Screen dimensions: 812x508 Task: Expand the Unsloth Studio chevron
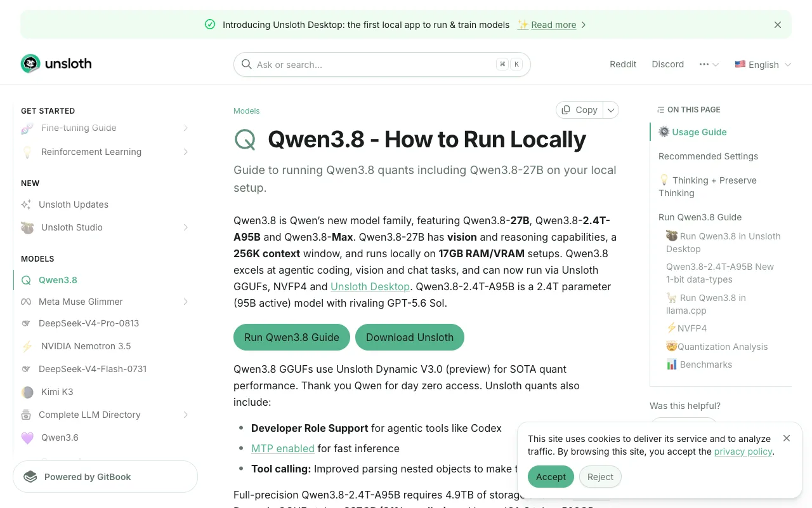[185, 227]
